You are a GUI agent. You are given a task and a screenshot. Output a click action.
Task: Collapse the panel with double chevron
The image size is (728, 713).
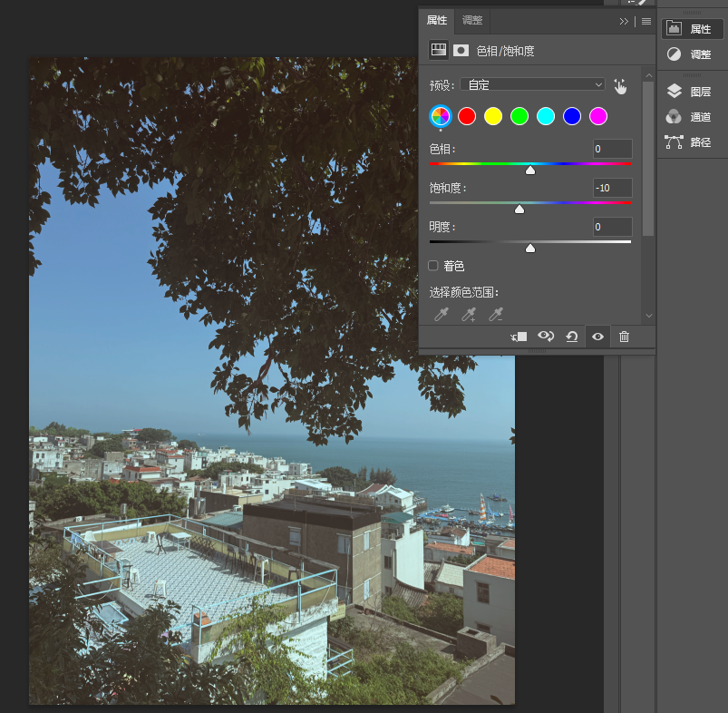click(x=624, y=22)
